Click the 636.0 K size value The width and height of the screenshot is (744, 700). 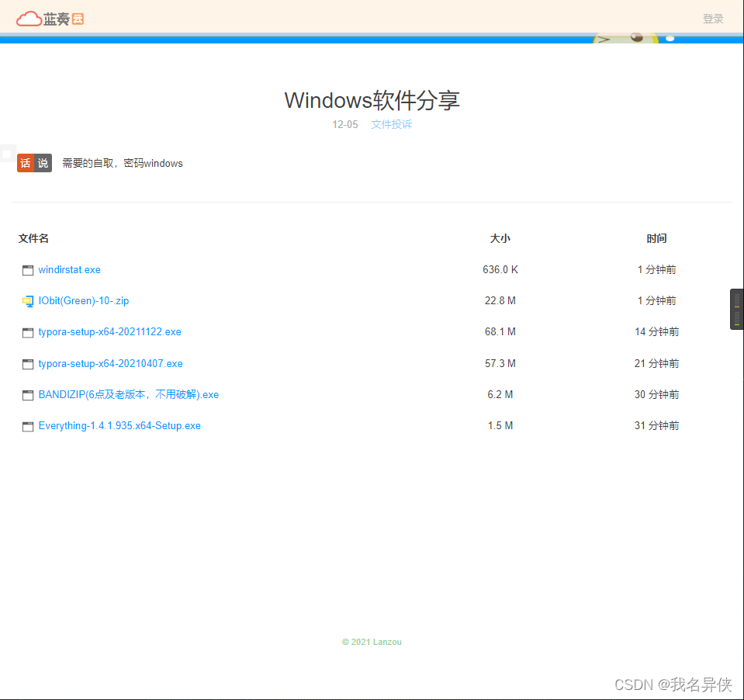tap(500, 269)
